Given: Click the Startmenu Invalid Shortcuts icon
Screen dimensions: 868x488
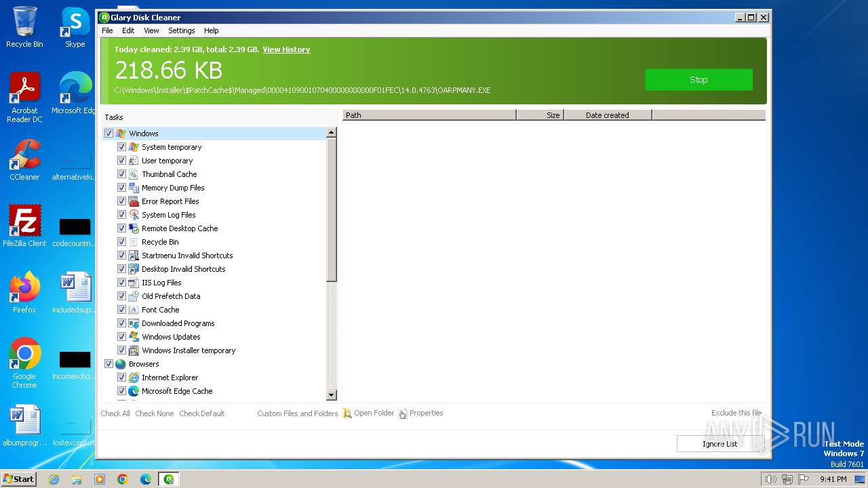Looking at the screenshot, I should 134,256.
